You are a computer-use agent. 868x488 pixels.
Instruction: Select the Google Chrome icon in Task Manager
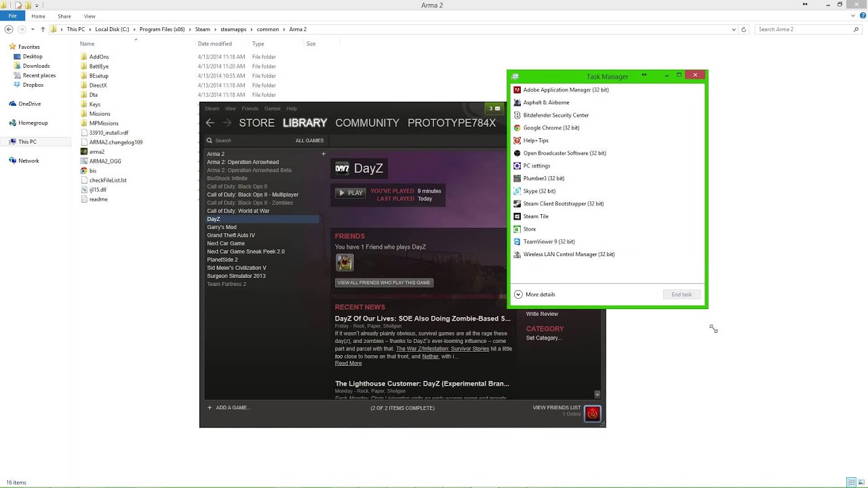pos(517,127)
